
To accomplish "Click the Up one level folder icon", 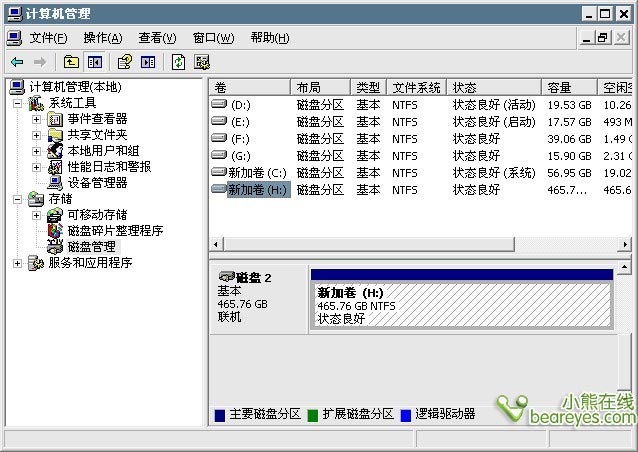I will [x=71, y=62].
